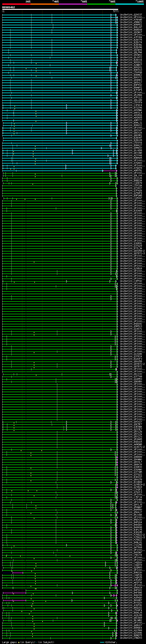
Task: Open the UniRef100_Q9SS47 entry
Action: [x=131, y=130]
